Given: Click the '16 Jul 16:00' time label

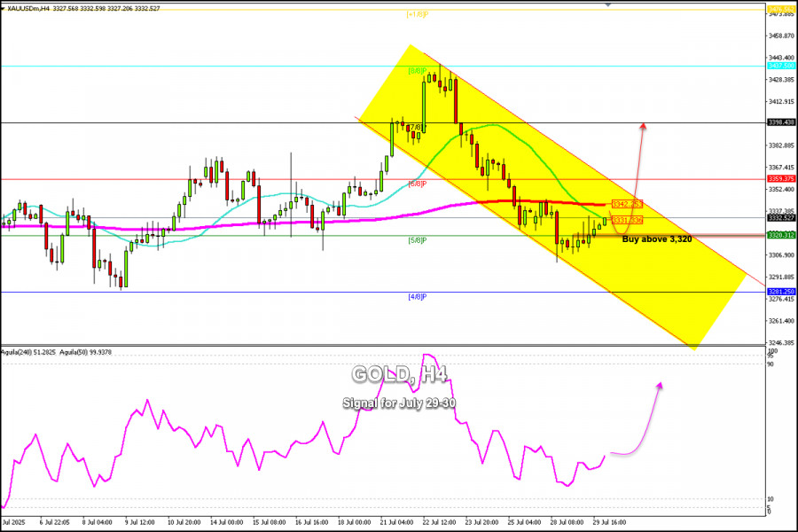Looking at the screenshot, I should tap(311, 522).
